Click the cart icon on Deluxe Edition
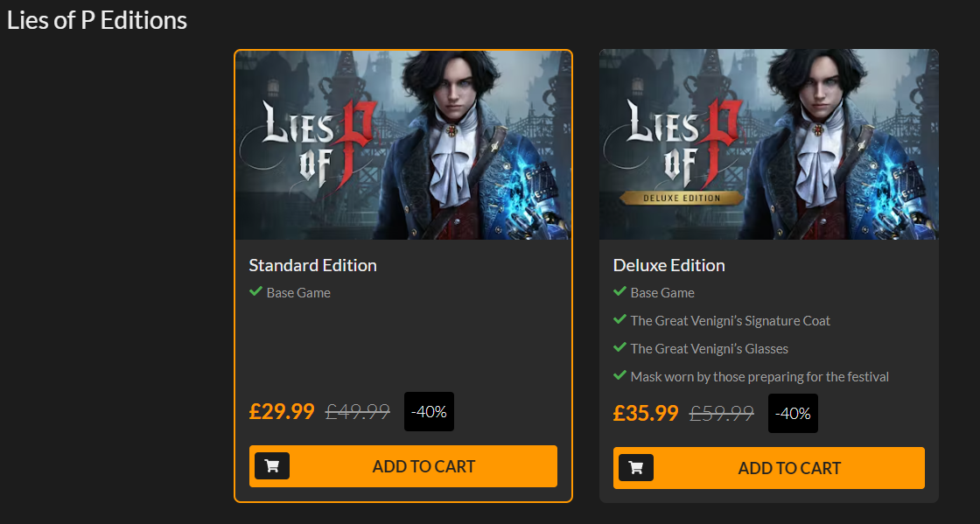This screenshot has height=524, width=980. tap(635, 468)
